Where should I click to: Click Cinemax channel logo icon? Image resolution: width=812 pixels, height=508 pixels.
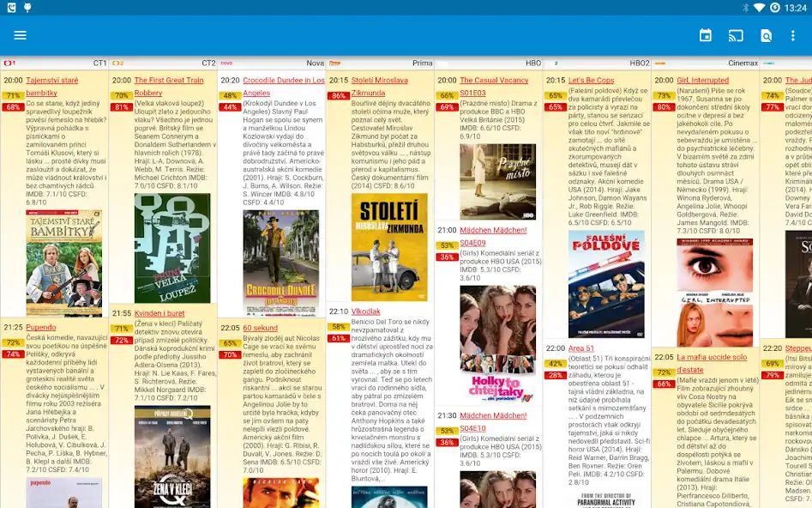click(x=659, y=63)
